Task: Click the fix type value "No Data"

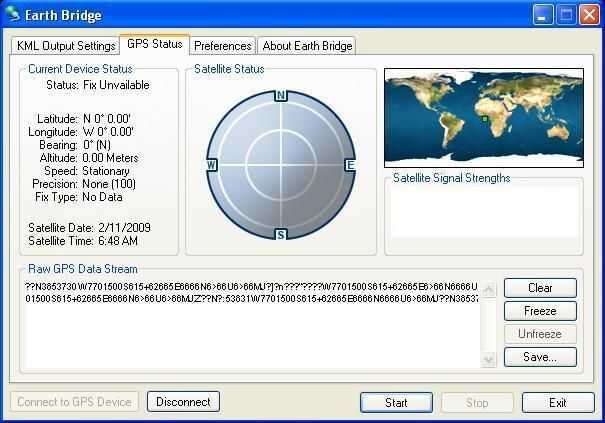Action: 102,197
